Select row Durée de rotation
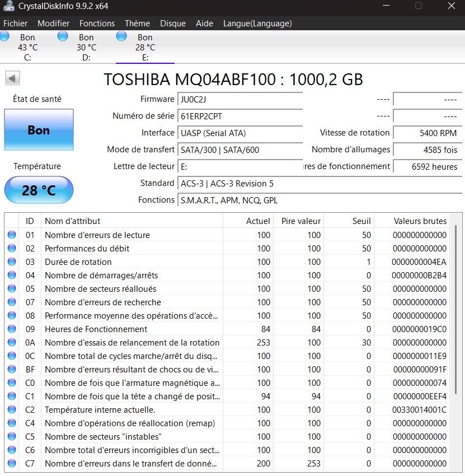Image resolution: width=465 pixels, height=476 pixels. pos(227,262)
